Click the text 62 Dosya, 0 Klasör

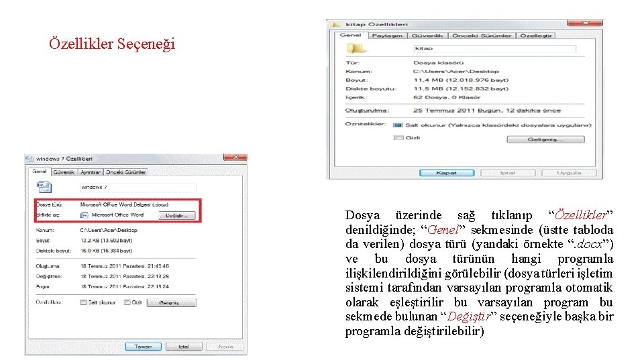447,97
